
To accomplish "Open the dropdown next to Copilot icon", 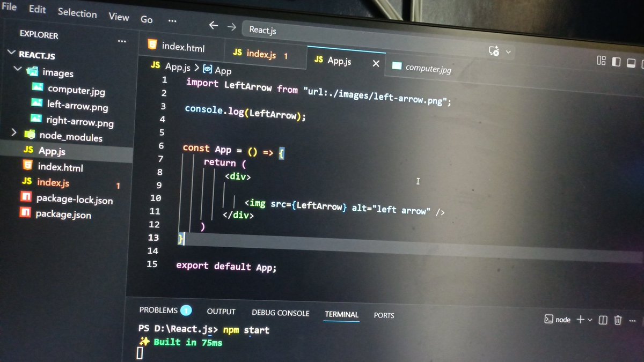I will pos(508,52).
